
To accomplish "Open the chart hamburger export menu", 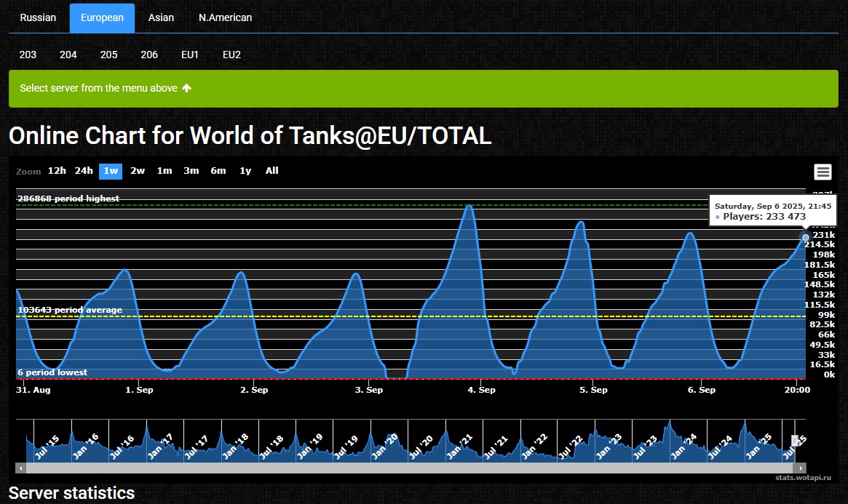I will (x=823, y=172).
